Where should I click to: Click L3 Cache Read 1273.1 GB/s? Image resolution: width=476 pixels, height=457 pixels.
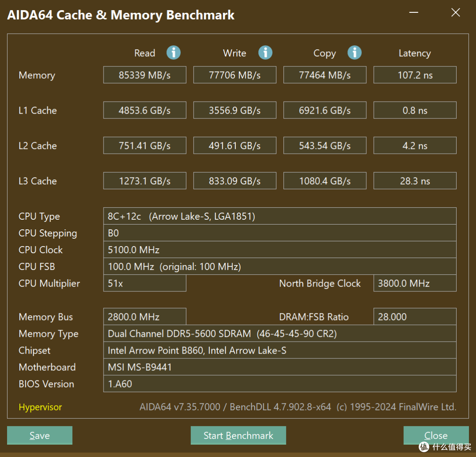(x=145, y=181)
